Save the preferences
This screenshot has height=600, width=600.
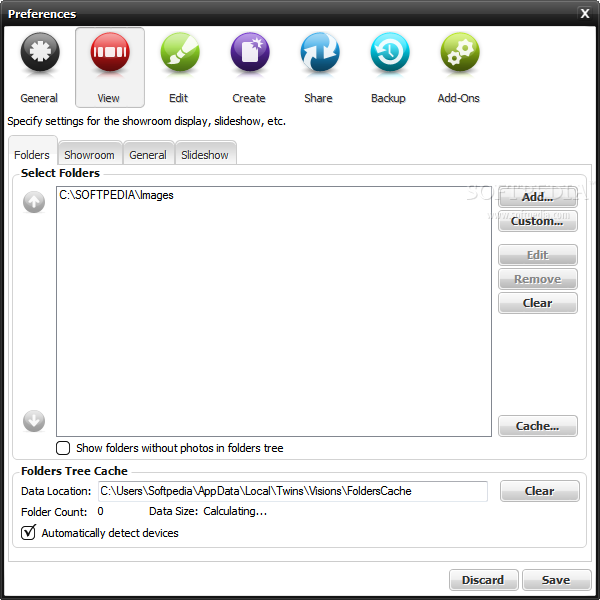(x=556, y=580)
